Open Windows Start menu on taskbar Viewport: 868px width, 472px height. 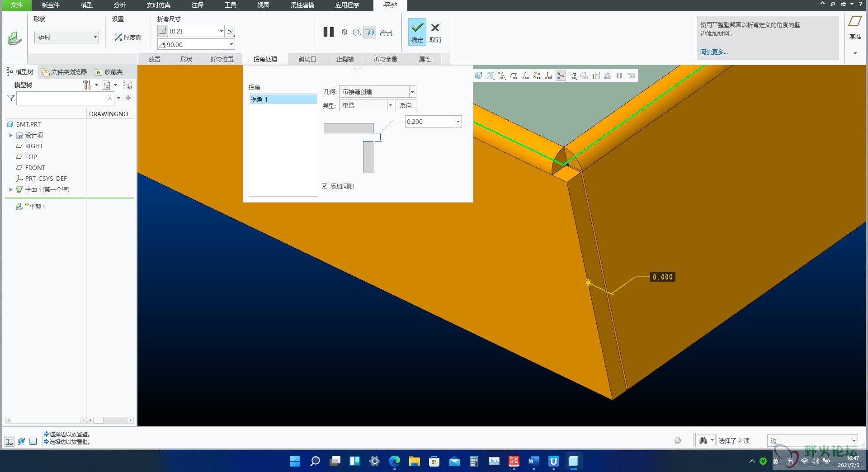click(295, 461)
